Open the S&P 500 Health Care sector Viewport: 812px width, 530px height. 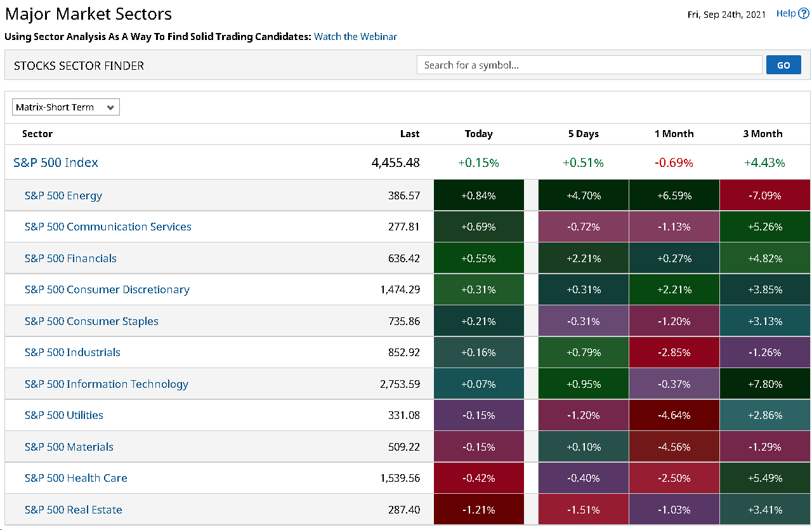click(76, 478)
